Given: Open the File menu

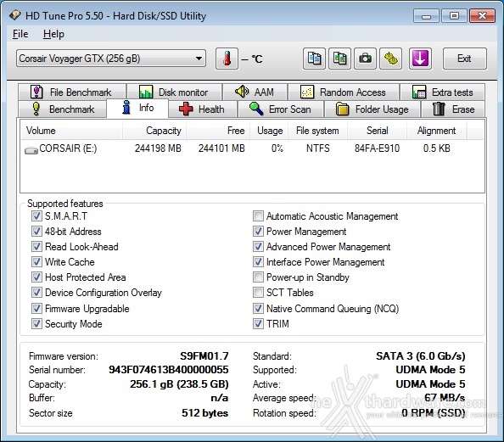Looking at the screenshot, I should pyautogui.click(x=20, y=34).
